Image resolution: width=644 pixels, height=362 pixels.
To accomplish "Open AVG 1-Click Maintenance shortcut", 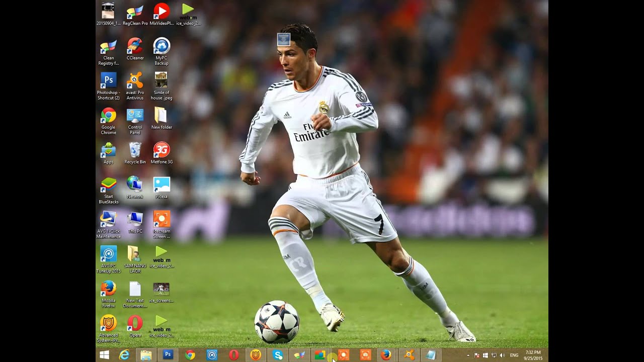I will [x=108, y=225].
